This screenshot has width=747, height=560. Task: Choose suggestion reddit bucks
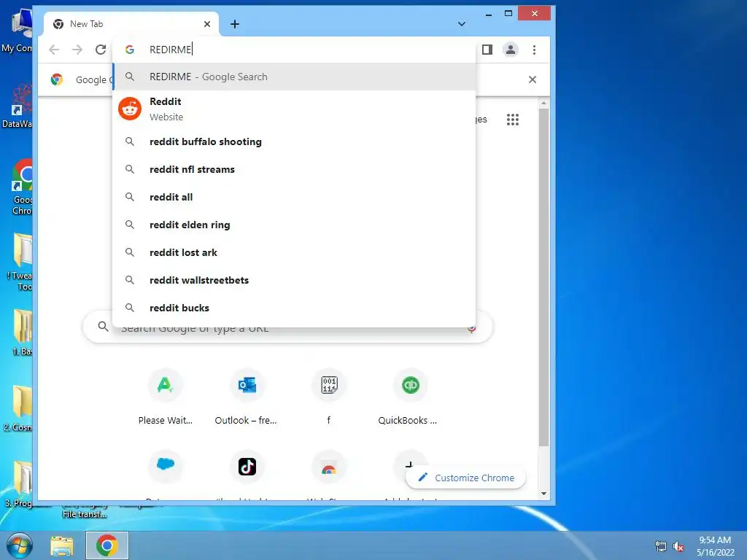[x=294, y=308]
